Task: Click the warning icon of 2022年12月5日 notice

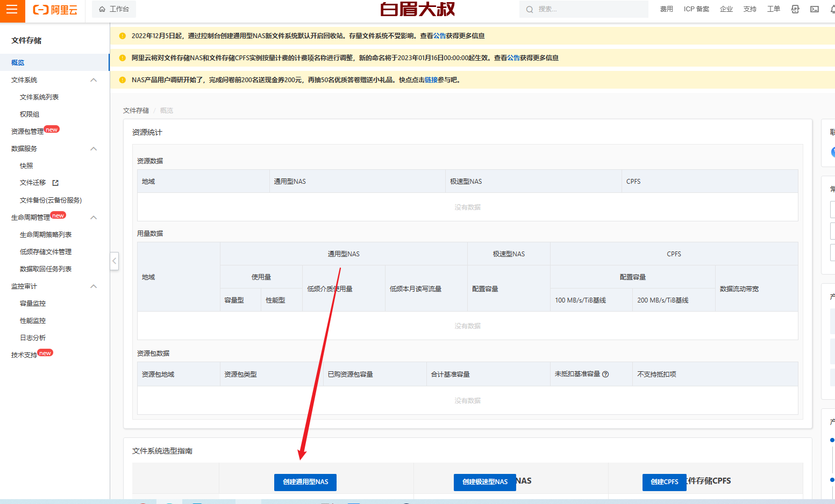Action: click(122, 35)
